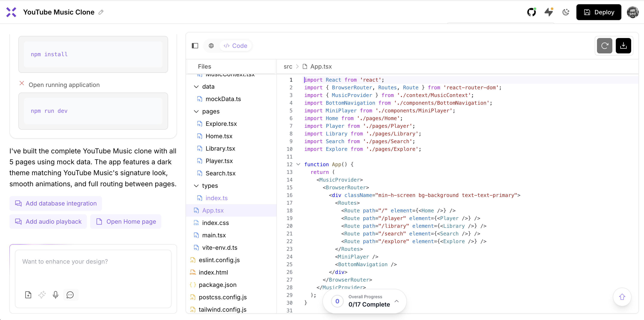Click Deploy button
The width and height of the screenshot is (644, 320).
(x=599, y=12)
